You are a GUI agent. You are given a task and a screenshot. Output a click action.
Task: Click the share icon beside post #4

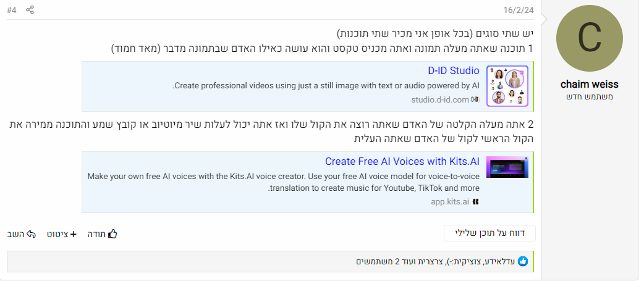[x=30, y=10]
